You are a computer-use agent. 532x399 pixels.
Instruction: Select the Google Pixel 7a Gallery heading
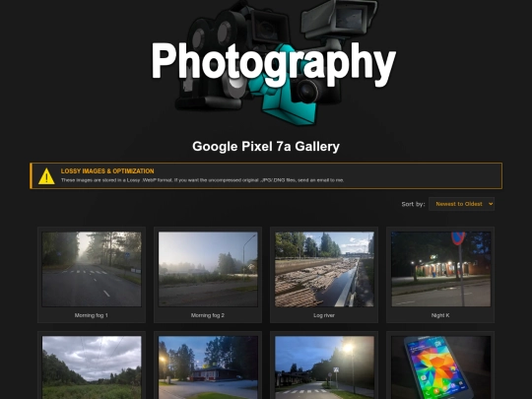click(266, 146)
